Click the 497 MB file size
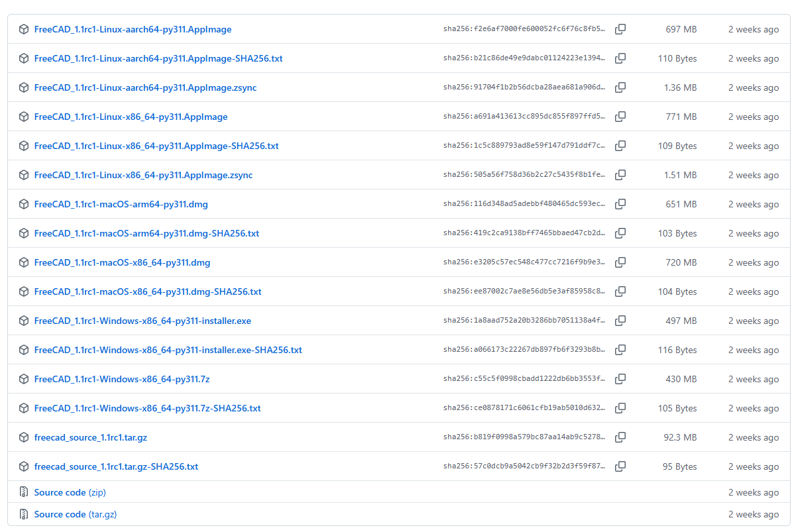Viewport: 796px width, 532px height. 681,321
